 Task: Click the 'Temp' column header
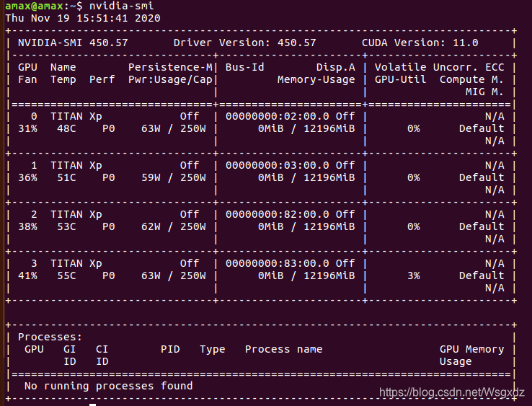pos(63,79)
